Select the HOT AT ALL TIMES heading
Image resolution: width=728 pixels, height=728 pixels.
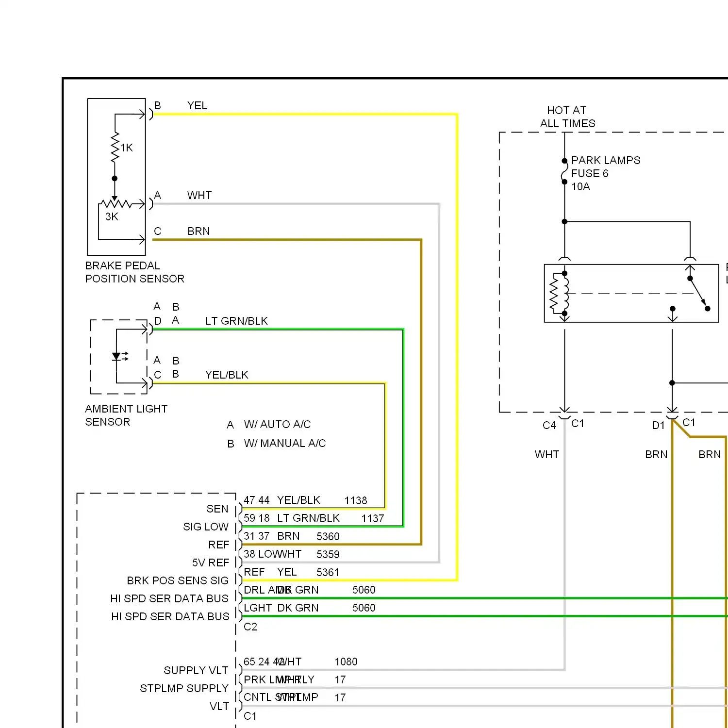pos(567,117)
